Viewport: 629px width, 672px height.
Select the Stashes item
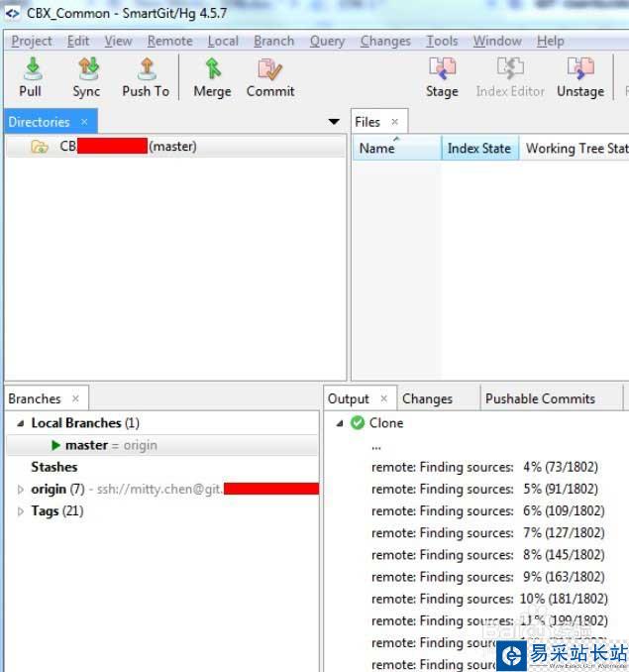pyautogui.click(x=54, y=467)
